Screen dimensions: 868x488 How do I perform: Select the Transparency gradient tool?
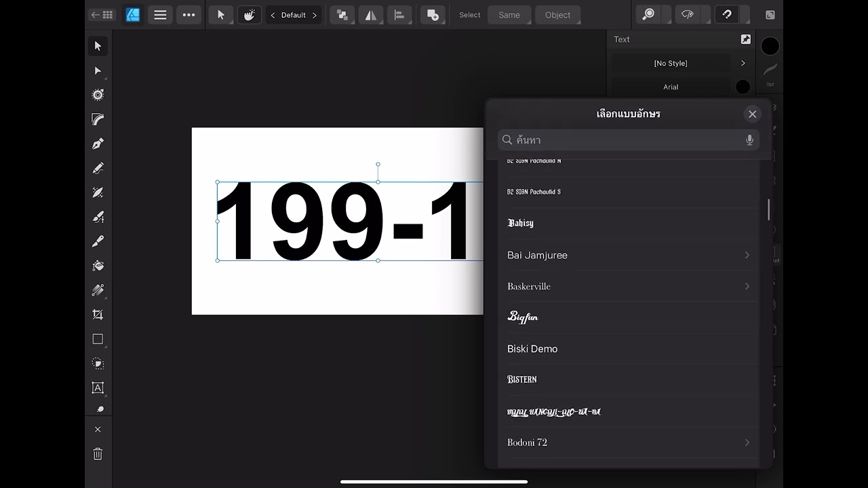98,290
